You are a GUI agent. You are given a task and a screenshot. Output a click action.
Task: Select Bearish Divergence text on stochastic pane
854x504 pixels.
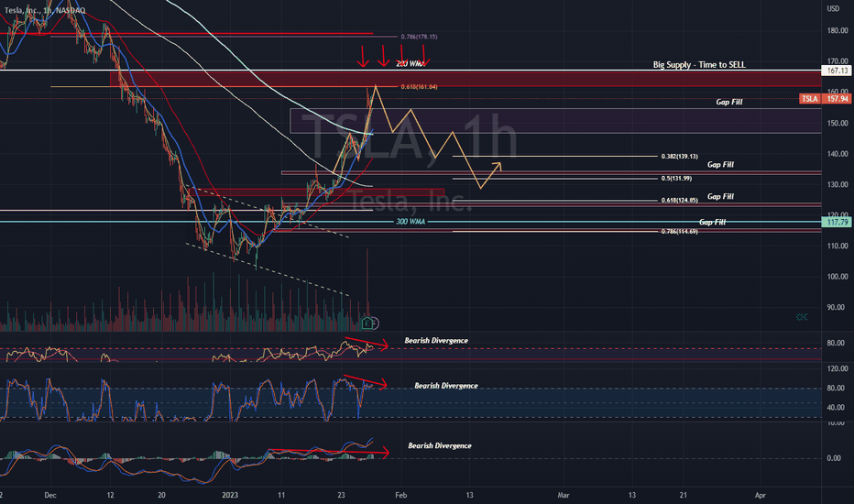coord(446,386)
